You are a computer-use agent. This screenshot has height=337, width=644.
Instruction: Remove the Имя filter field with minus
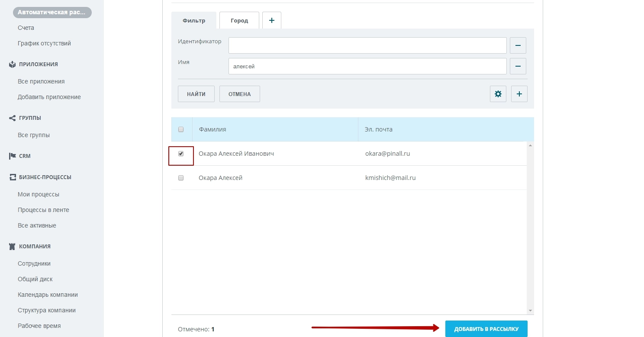518,66
